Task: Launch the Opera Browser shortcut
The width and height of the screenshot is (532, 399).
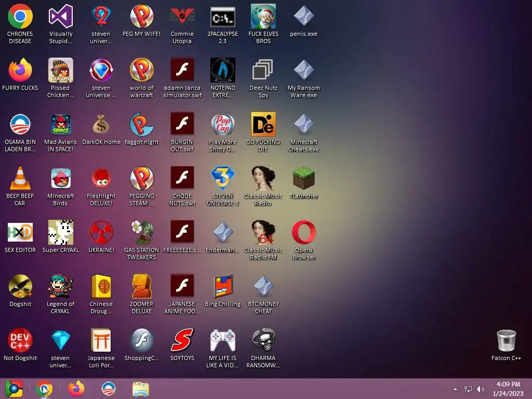Action: 303,232
